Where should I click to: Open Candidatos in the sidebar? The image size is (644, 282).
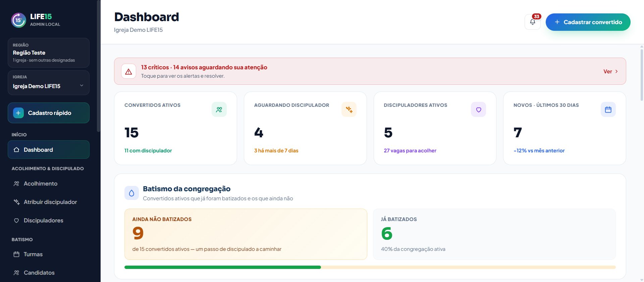coord(49,273)
